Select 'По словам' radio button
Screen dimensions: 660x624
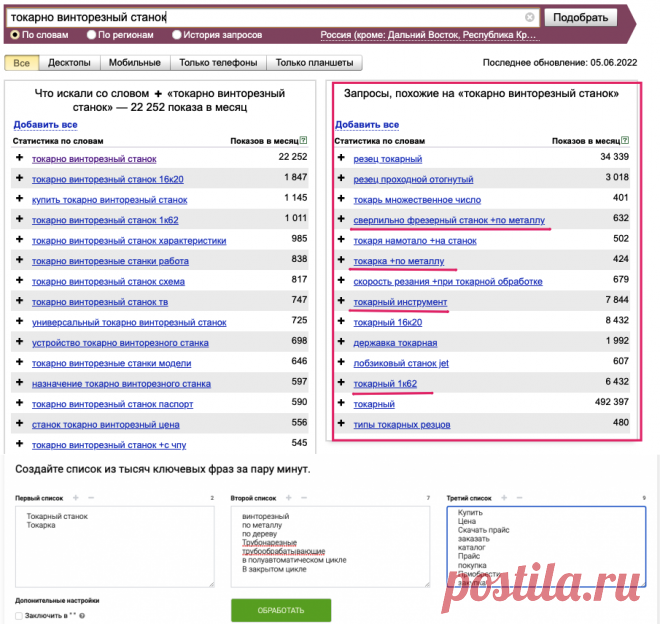point(15,35)
